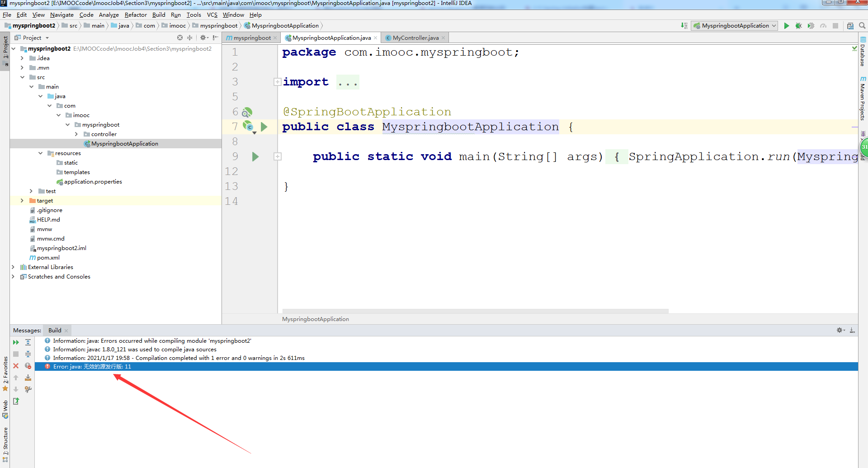Select HELP.md file
This screenshot has height=468, width=868.
pyautogui.click(x=48, y=220)
